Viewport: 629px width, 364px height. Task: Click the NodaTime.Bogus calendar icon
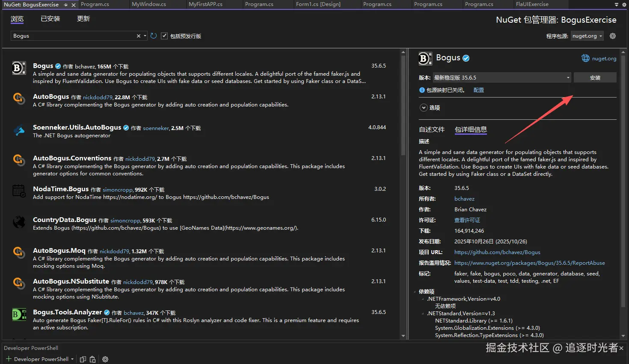click(x=19, y=191)
